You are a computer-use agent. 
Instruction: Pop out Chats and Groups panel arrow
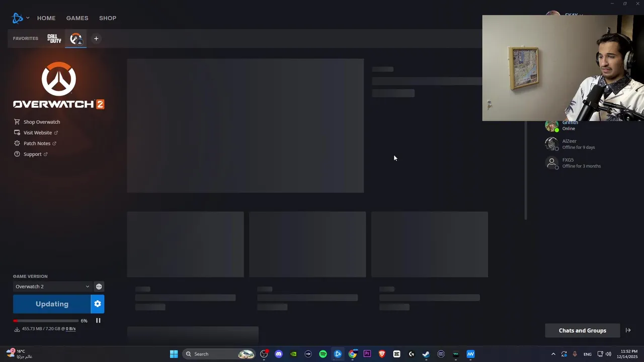(628, 330)
